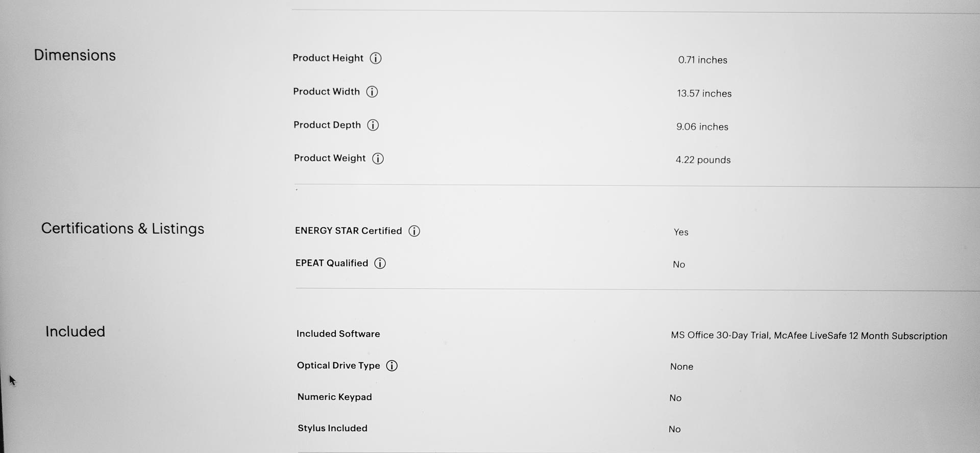Open the Product Width info tooltip icon
This screenshot has height=453, width=980.
[372, 92]
